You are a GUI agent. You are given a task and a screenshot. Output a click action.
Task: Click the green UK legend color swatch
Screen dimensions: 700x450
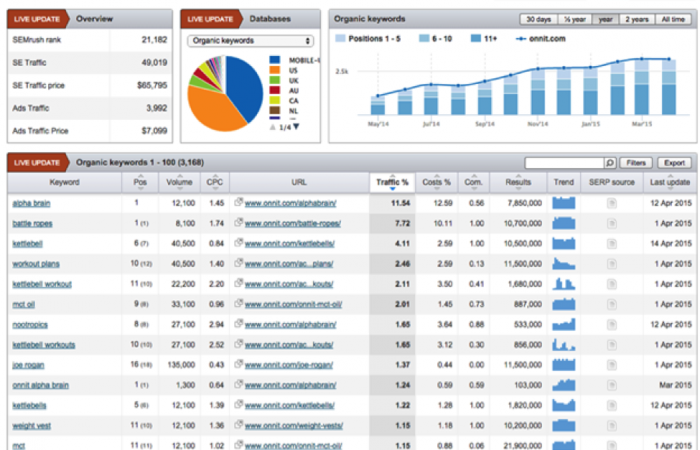(x=275, y=80)
